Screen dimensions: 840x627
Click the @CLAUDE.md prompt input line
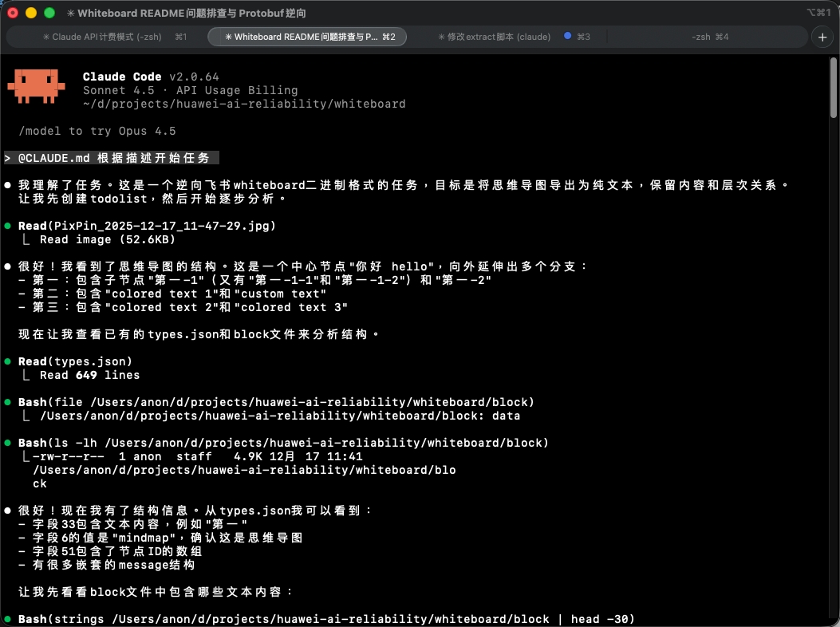click(112, 158)
